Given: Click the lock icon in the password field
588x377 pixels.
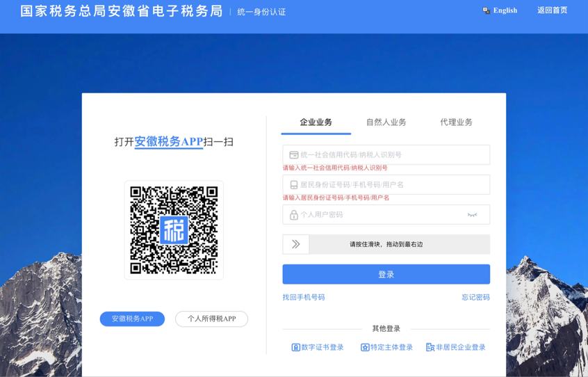Looking at the screenshot, I should coord(293,214).
